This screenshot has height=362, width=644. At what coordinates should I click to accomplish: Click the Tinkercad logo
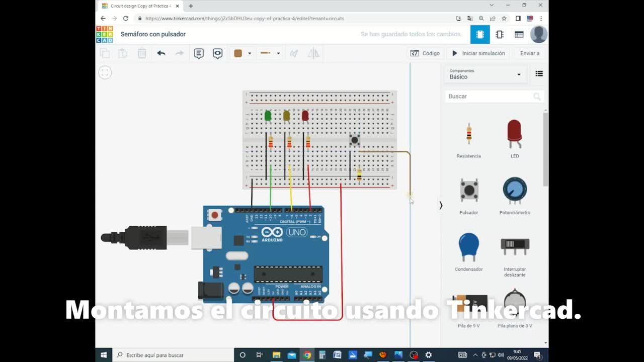pos(105,34)
